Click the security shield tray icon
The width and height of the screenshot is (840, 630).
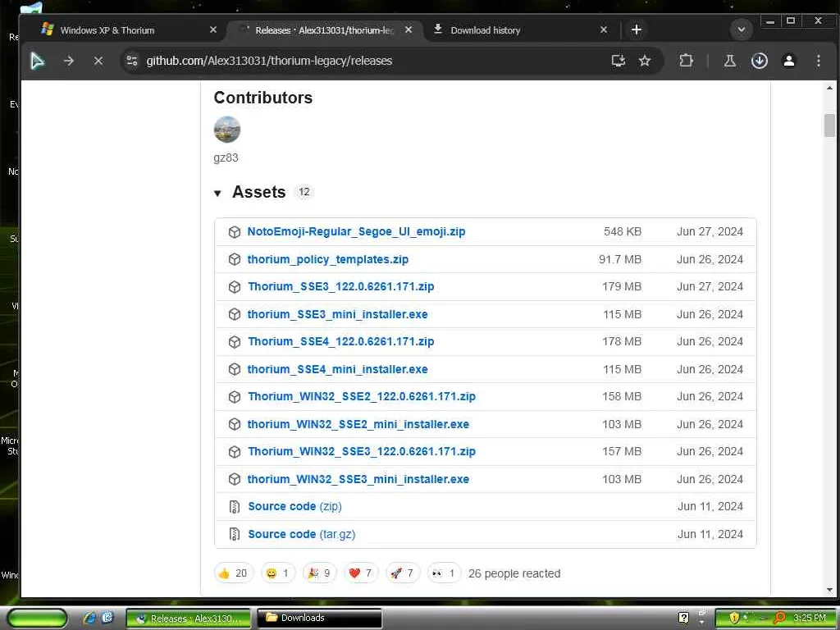click(734, 618)
